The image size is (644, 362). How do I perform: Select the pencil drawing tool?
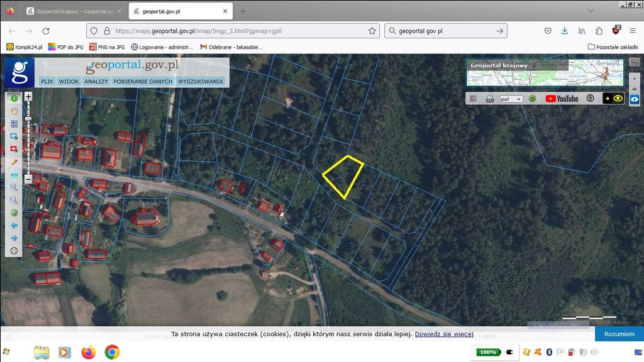(14, 162)
